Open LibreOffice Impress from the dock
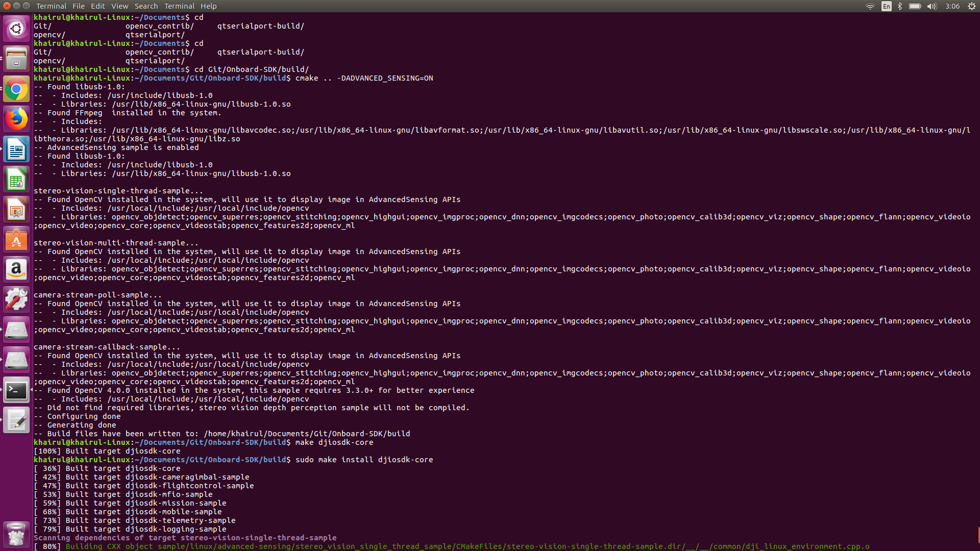This screenshot has height=551, width=980. (x=16, y=209)
